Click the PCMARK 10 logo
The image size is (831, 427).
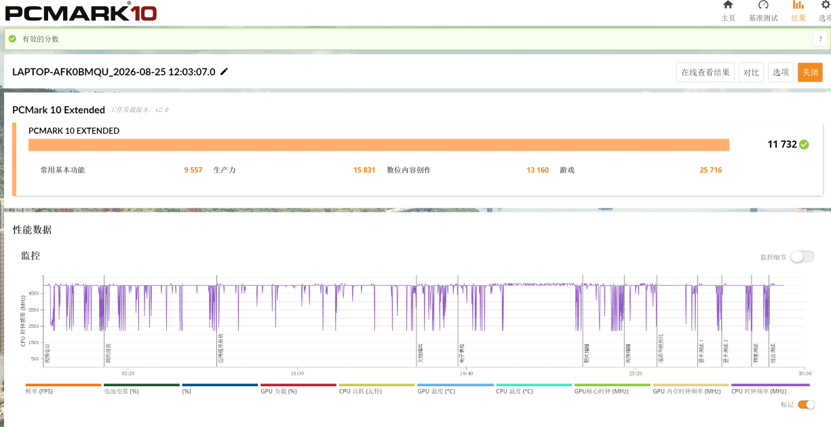(81, 11)
